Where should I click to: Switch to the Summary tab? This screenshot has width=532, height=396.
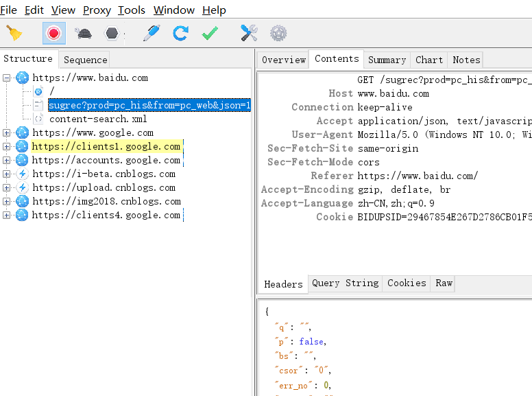click(387, 60)
